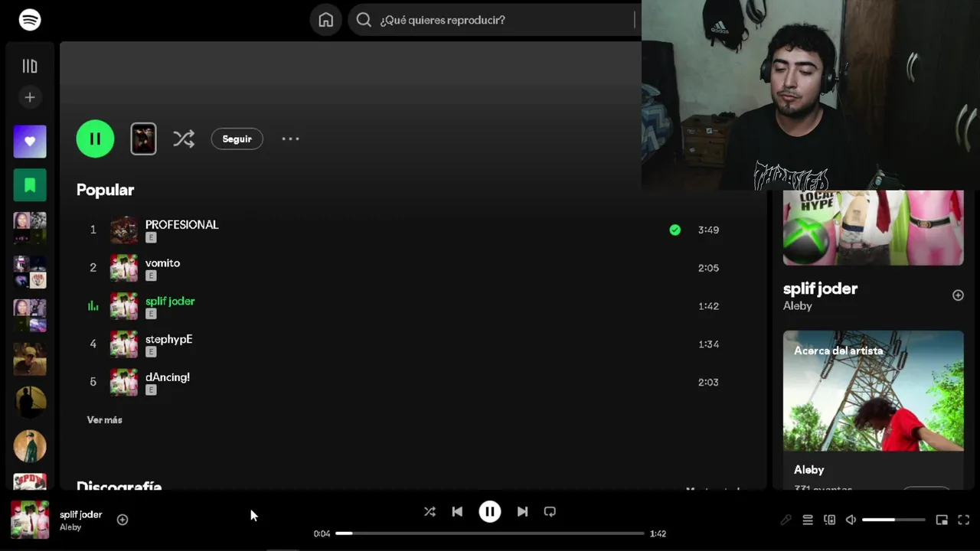Image resolution: width=980 pixels, height=551 pixels.
Task: Pause playback in the bottom bar
Action: (x=490, y=511)
